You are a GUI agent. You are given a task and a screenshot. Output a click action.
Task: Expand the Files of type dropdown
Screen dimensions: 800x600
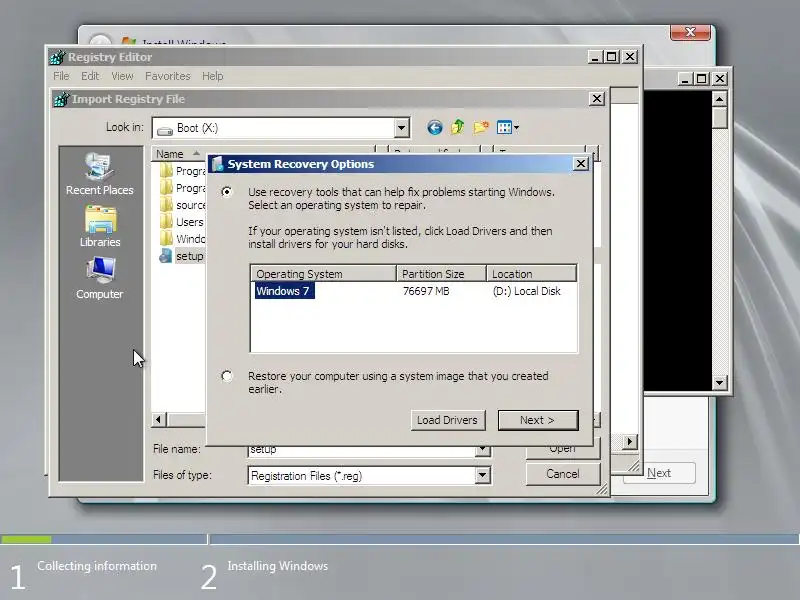tap(482, 476)
